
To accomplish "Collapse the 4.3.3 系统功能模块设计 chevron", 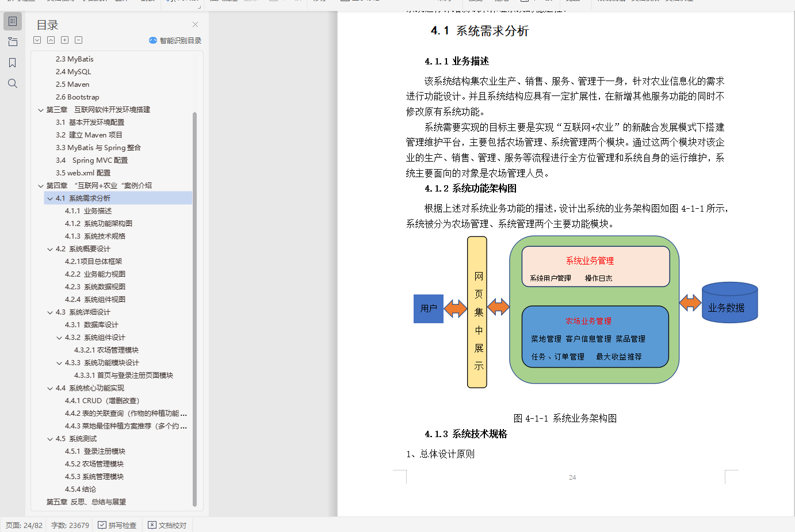I will coord(59,363).
